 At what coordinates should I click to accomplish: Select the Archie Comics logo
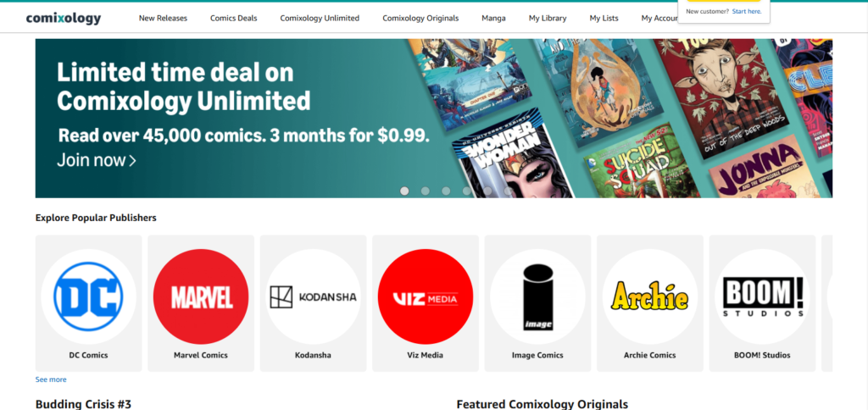point(650,297)
